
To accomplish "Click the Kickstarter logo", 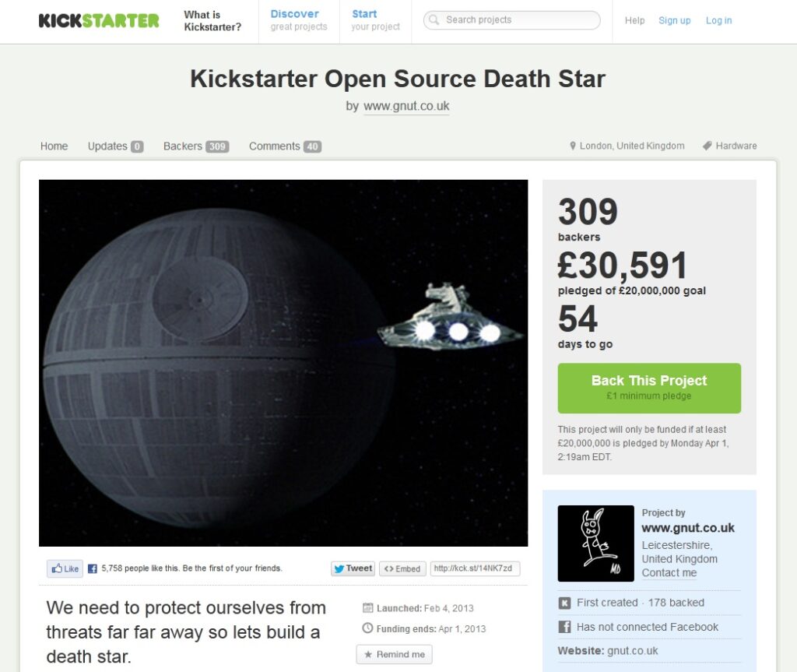I will pos(99,21).
